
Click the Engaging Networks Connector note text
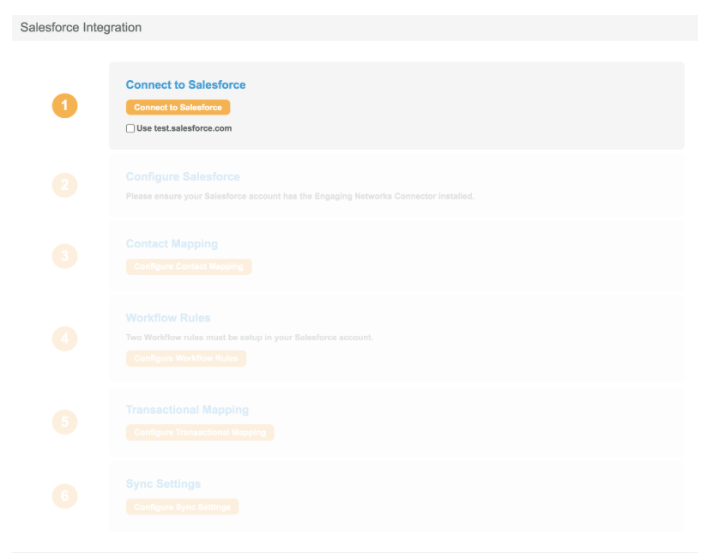click(x=299, y=196)
